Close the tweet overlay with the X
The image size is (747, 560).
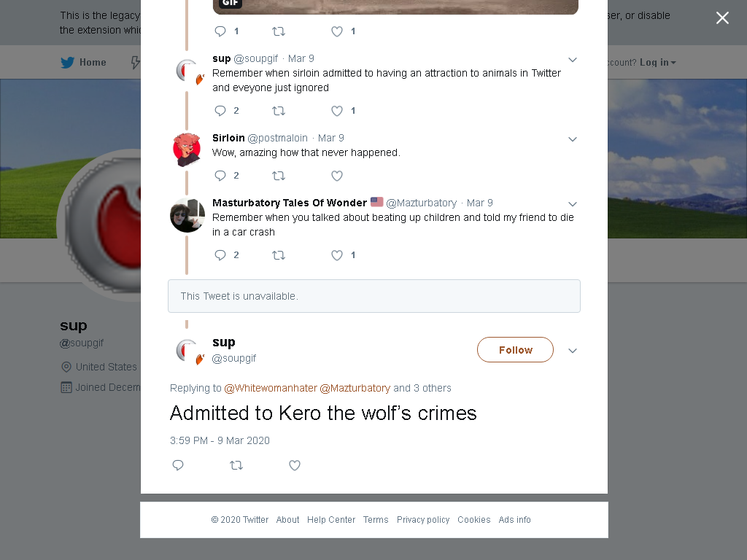tap(722, 18)
